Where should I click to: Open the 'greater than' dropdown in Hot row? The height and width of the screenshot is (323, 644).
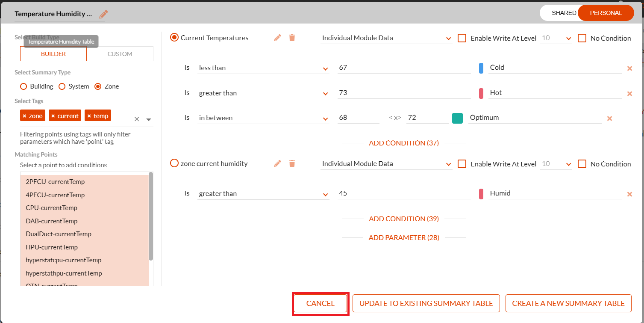[x=263, y=93]
